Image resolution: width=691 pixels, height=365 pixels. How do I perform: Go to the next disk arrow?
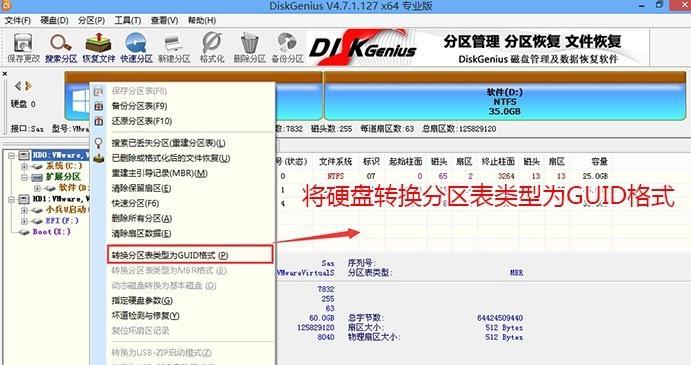point(28,86)
